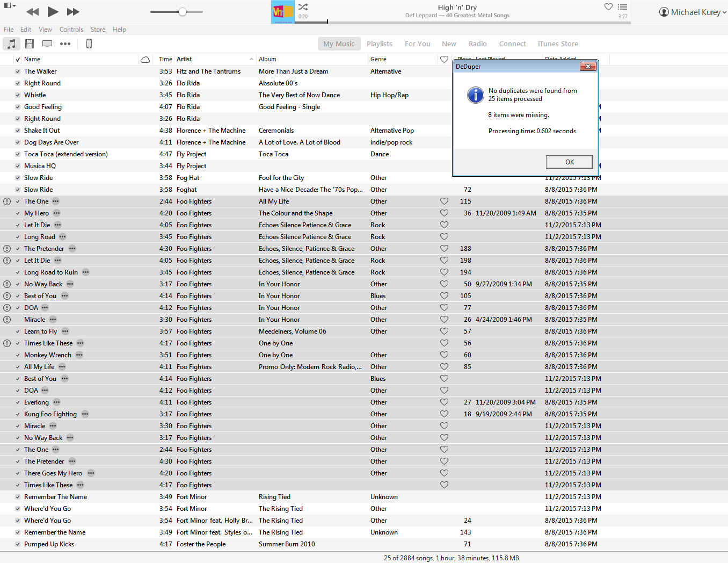Click the exclamation icon beside Times Like These
Viewport: 728px width, 563px height.
[x=7, y=343]
